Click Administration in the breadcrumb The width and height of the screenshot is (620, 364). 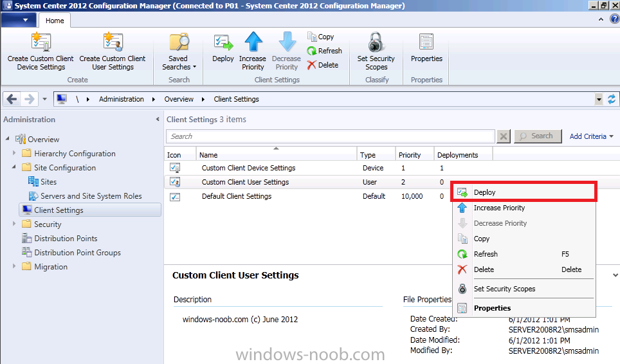click(122, 99)
